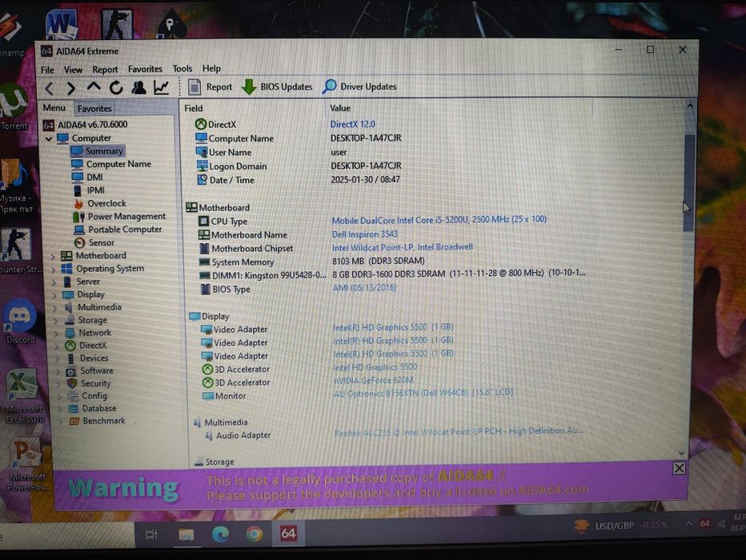
Task: Expand the Display tree node
Action: pyautogui.click(x=54, y=295)
